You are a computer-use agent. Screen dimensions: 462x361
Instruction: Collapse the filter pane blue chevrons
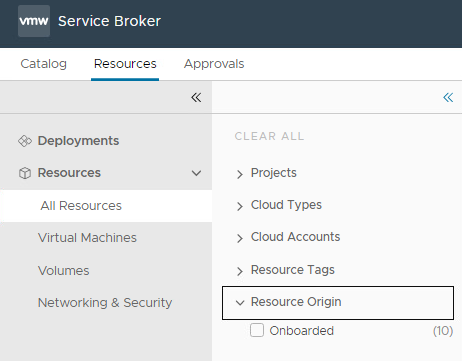448,98
